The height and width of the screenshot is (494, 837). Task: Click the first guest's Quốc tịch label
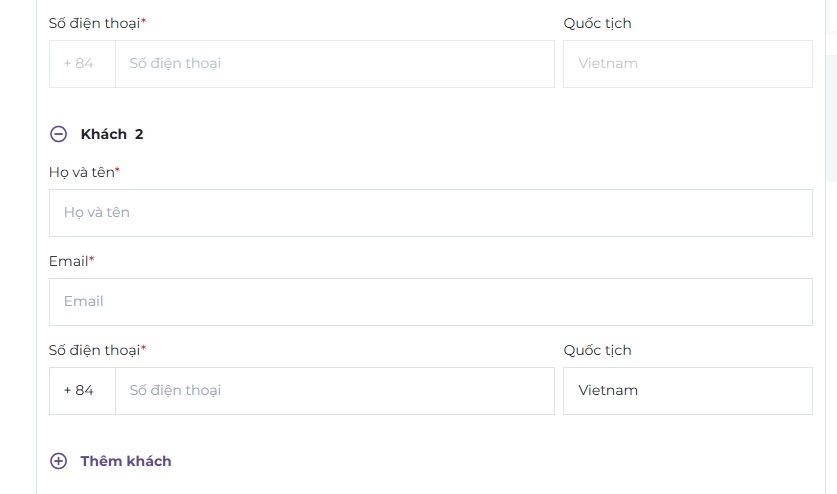point(597,23)
